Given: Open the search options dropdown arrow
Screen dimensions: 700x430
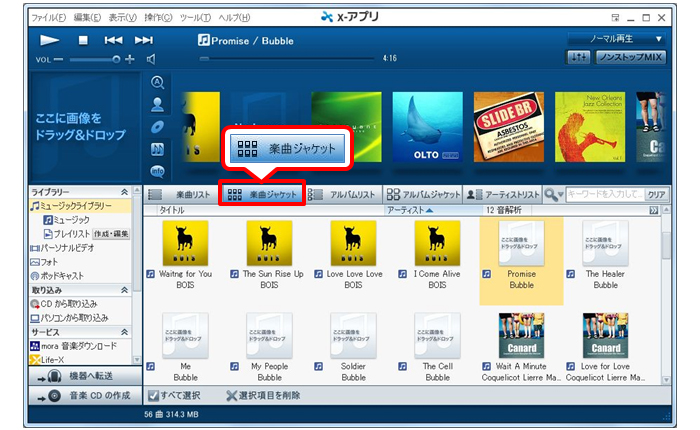Looking at the screenshot, I should (x=561, y=194).
